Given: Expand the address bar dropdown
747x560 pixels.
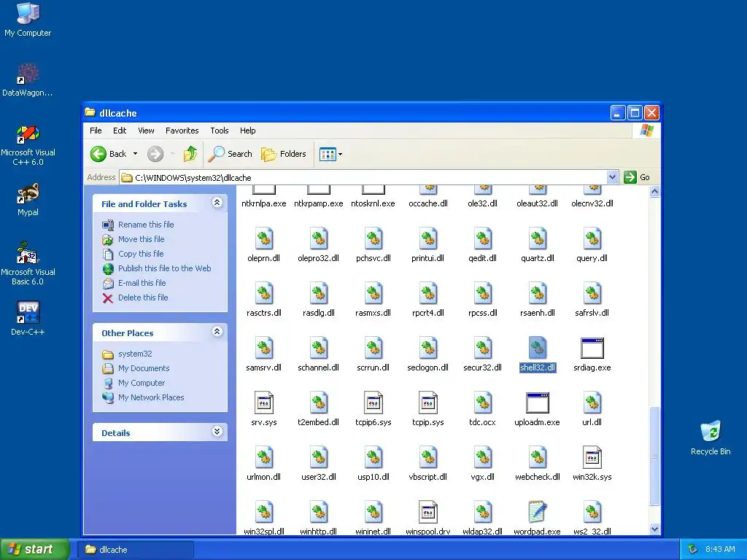Looking at the screenshot, I should click(612, 177).
